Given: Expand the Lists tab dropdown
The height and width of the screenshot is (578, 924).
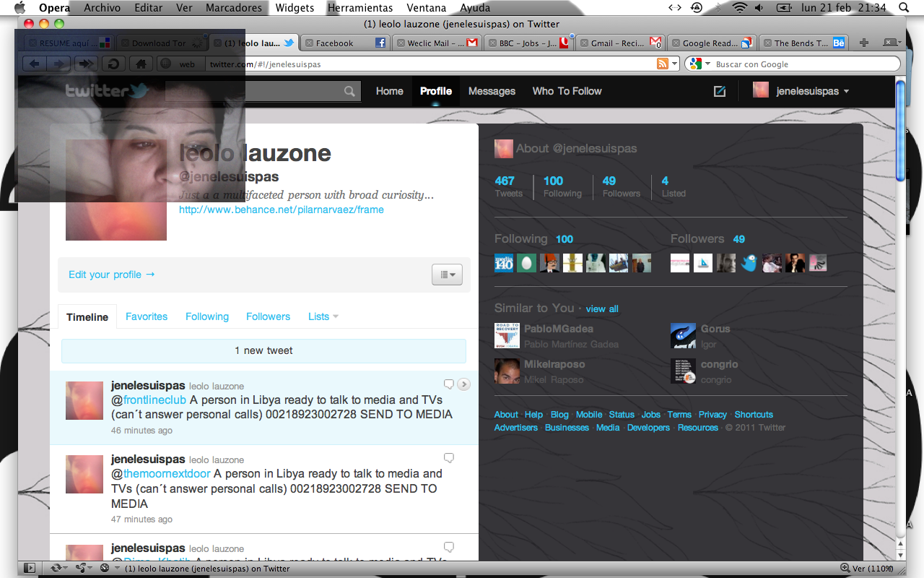Looking at the screenshot, I should tap(323, 316).
